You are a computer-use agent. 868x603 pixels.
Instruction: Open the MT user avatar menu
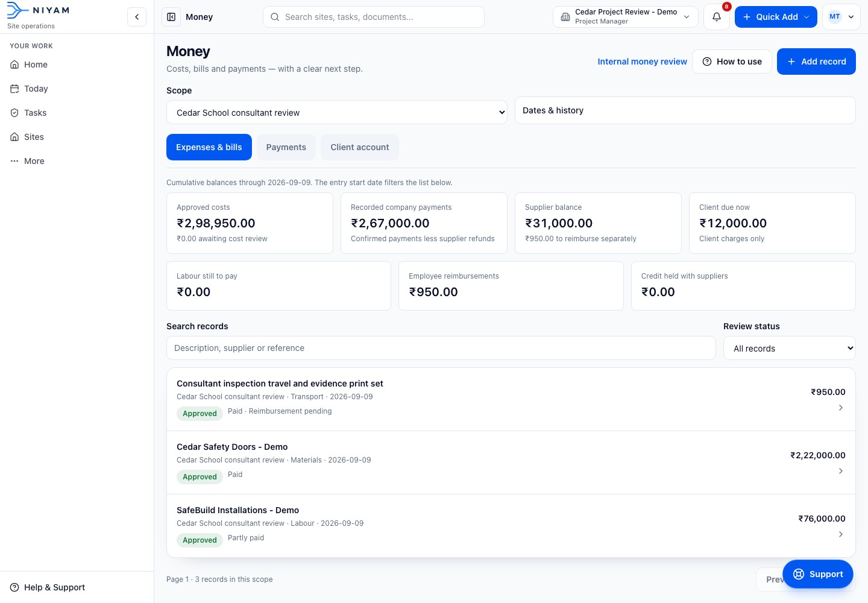tap(841, 17)
